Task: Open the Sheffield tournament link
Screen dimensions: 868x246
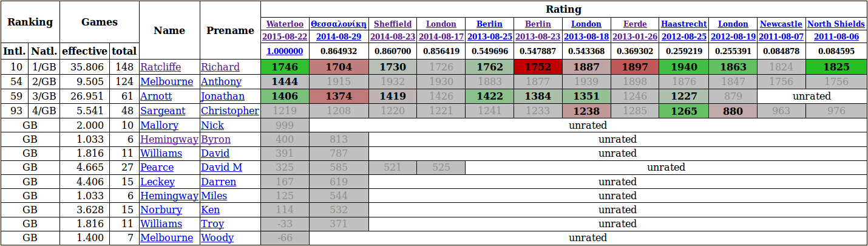Action: (392, 24)
